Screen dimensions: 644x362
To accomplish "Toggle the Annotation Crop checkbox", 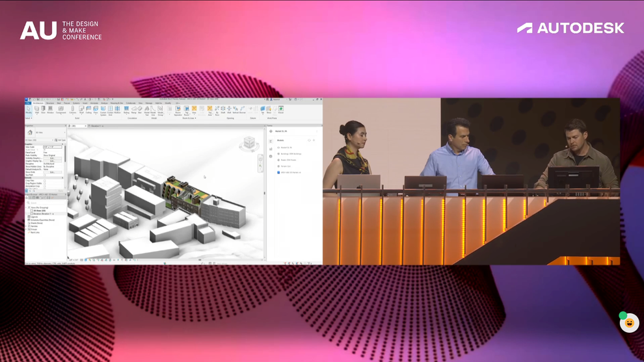I will click(45, 187).
